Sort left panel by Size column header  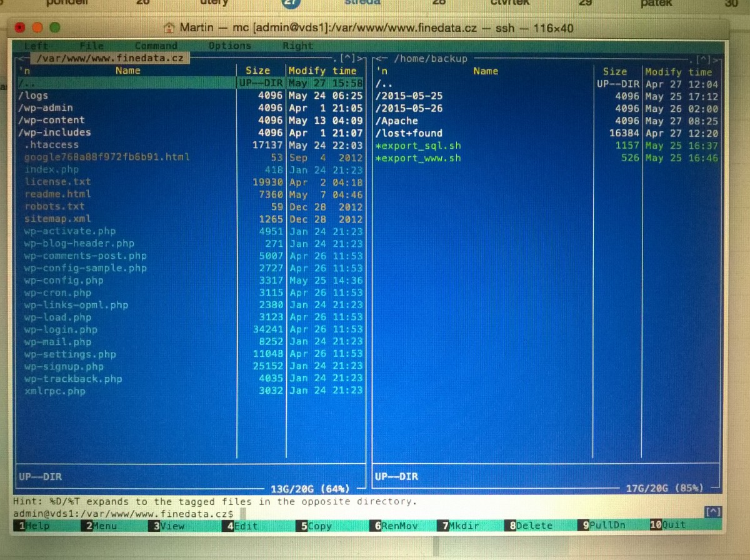tap(257, 71)
